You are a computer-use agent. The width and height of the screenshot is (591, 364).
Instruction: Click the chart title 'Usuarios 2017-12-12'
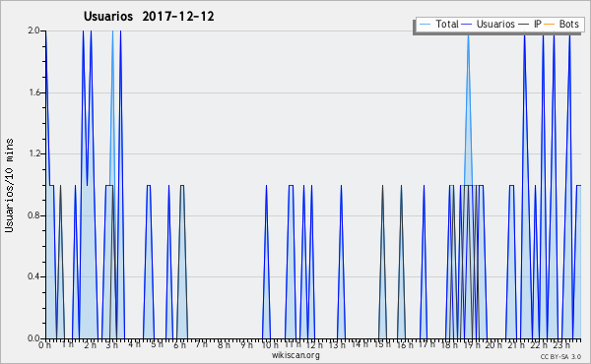pos(149,17)
